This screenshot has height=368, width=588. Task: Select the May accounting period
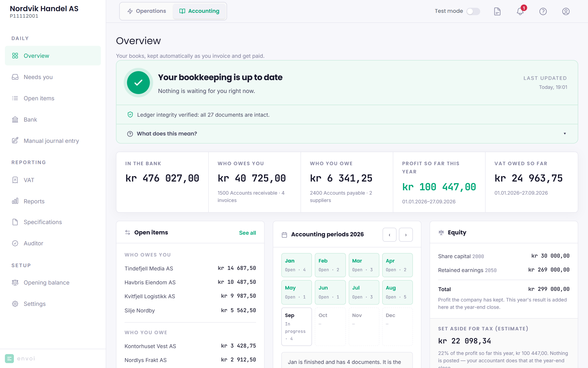pyautogui.click(x=296, y=292)
